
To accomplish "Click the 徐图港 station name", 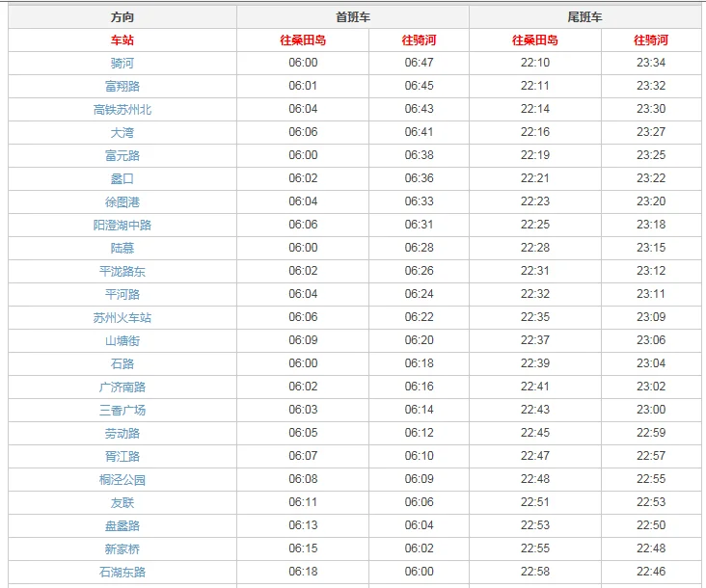I will pyautogui.click(x=122, y=202).
